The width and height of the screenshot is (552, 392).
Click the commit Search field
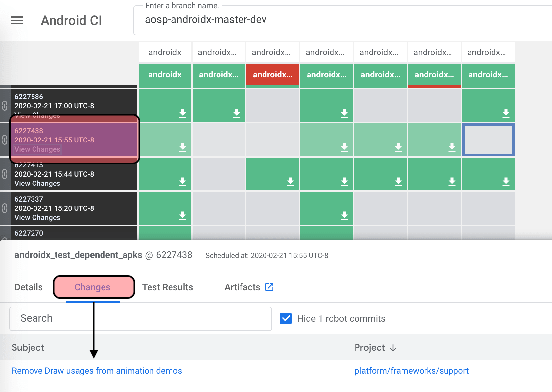click(140, 318)
